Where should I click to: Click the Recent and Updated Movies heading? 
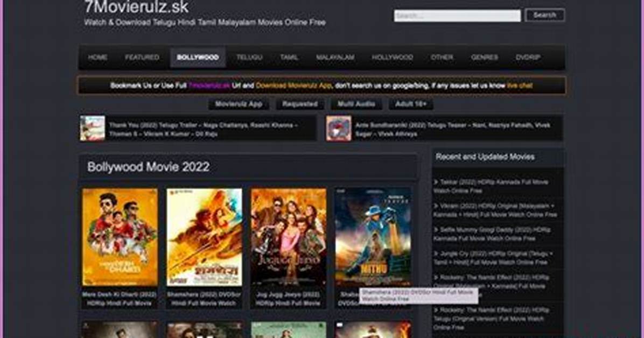click(485, 157)
